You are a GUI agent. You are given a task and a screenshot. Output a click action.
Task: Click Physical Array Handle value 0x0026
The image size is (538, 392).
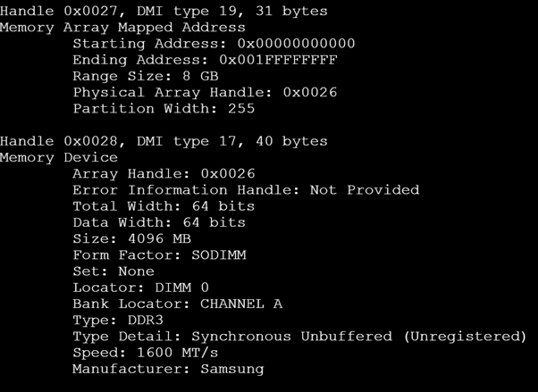coord(310,92)
